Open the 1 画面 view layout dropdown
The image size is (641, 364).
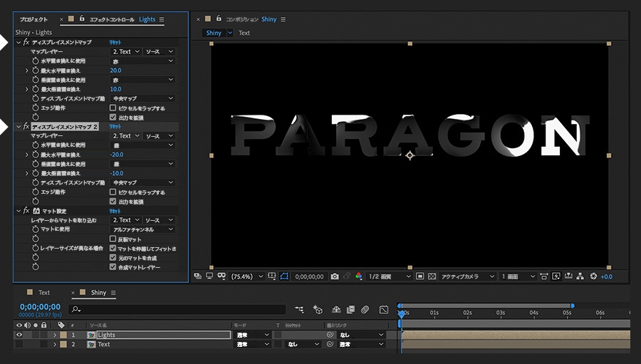coord(518,276)
